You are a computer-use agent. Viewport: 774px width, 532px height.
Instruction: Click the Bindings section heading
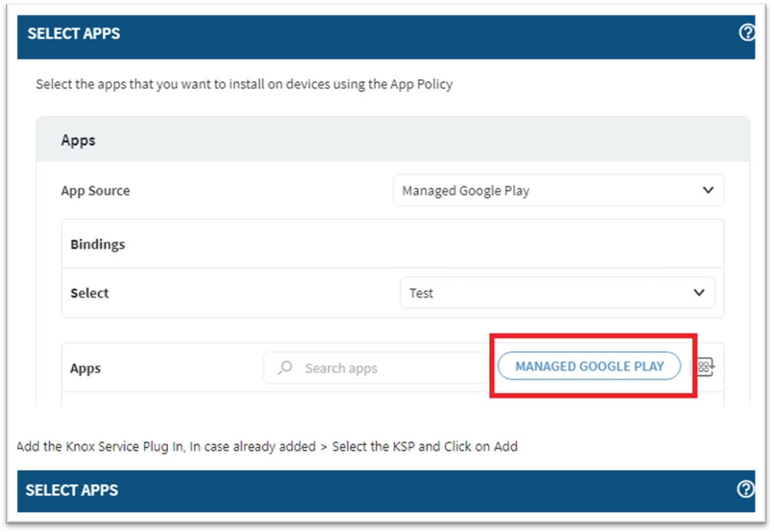[97, 245]
